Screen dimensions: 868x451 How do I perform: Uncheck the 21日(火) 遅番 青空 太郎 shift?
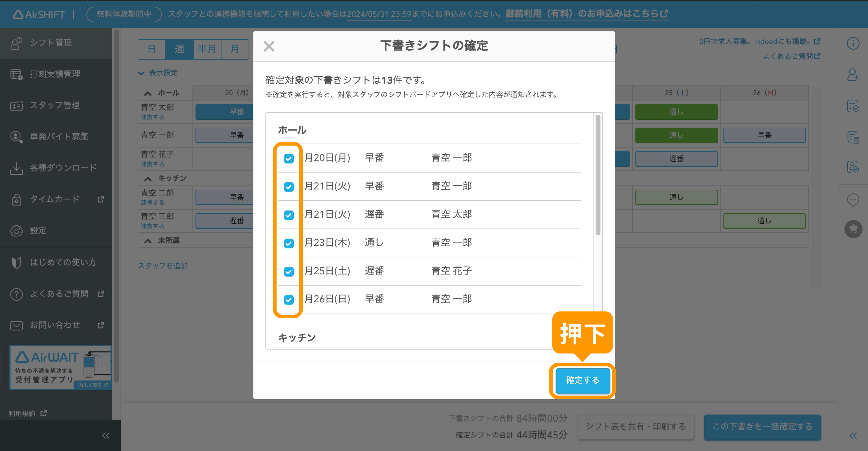coord(288,215)
